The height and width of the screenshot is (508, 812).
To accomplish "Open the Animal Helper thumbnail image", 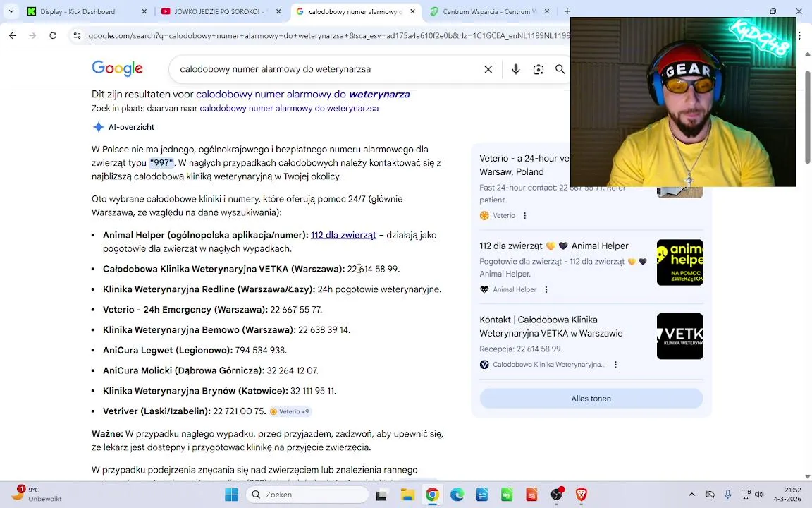I will tap(679, 262).
